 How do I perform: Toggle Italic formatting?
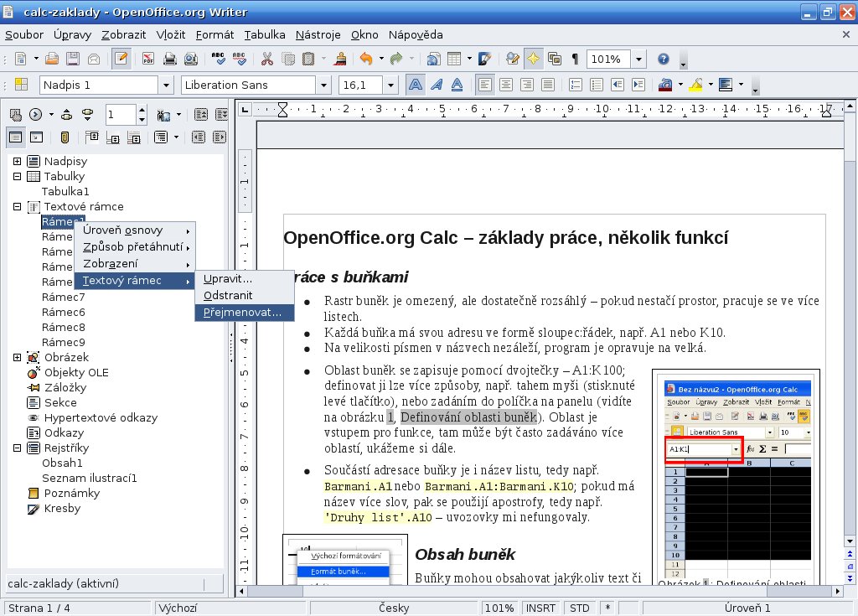pos(437,85)
